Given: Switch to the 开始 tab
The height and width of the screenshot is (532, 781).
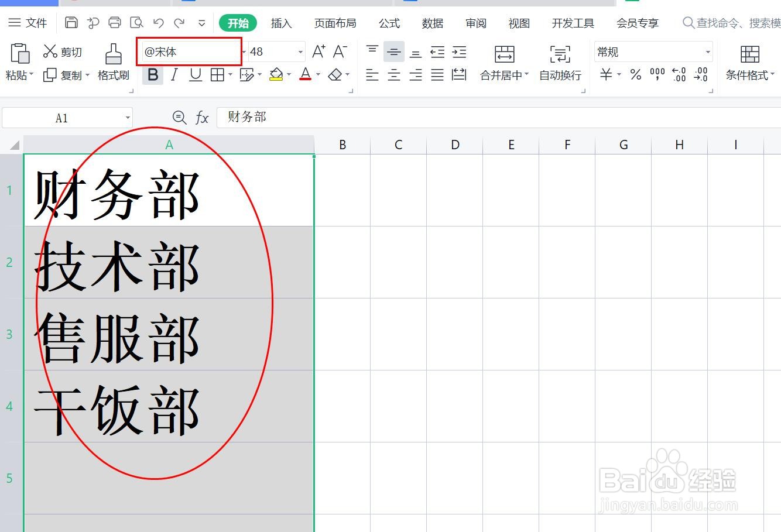Looking at the screenshot, I should tap(238, 23).
